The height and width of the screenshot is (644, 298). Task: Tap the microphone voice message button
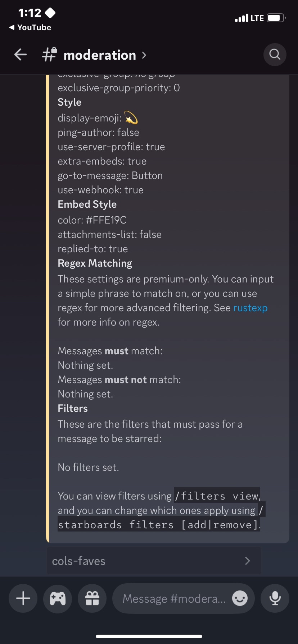[x=275, y=598]
